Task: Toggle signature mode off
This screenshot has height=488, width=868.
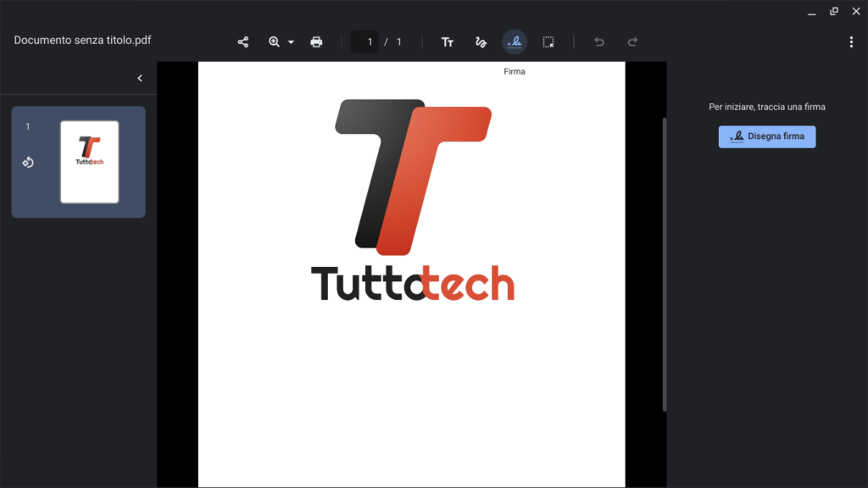Action: 515,41
